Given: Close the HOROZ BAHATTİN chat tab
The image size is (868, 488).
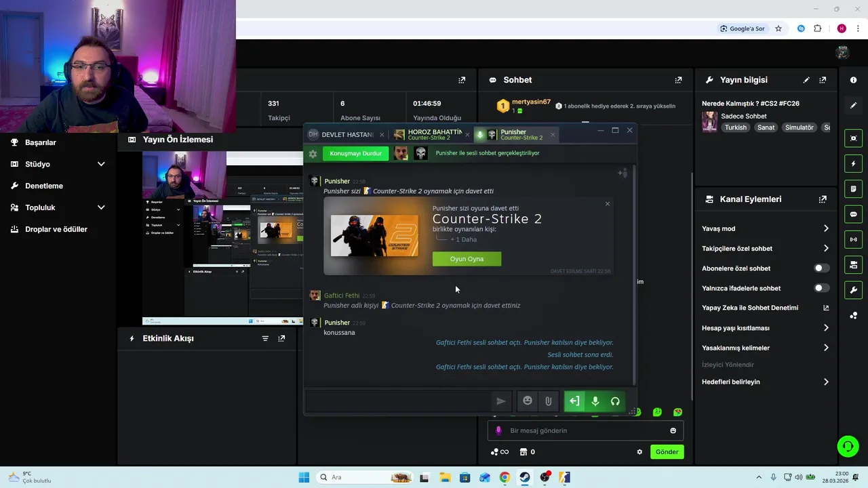Looking at the screenshot, I should click(467, 135).
